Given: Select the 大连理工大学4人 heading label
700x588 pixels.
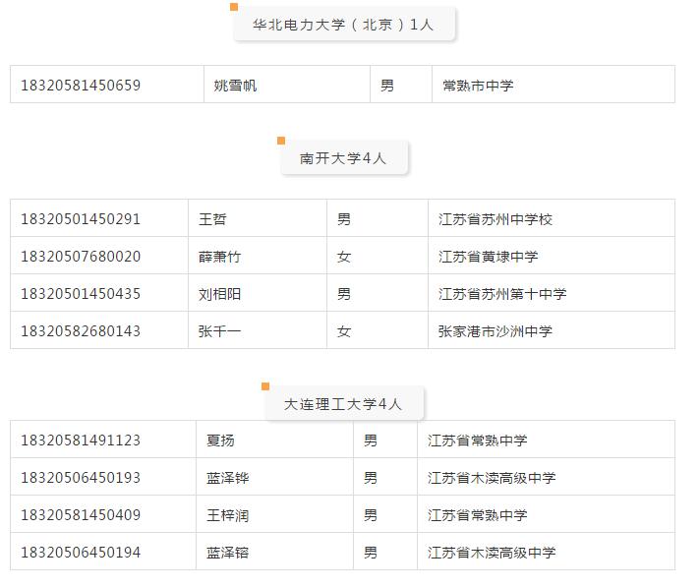Looking at the screenshot, I should tap(343, 404).
